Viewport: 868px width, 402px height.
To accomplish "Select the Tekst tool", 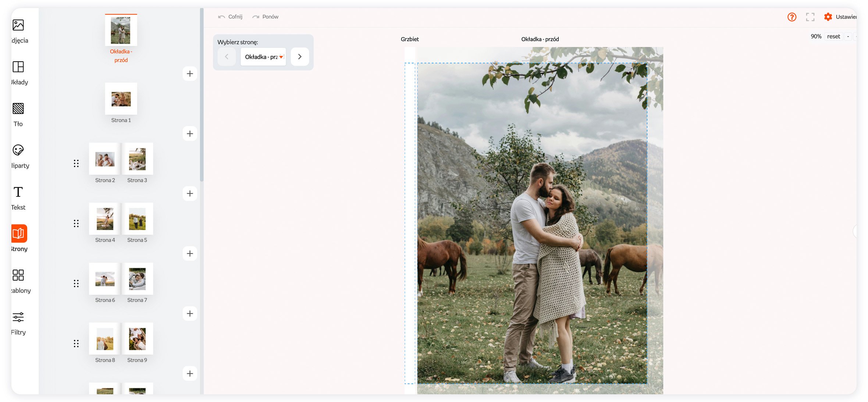I will pos(18,192).
